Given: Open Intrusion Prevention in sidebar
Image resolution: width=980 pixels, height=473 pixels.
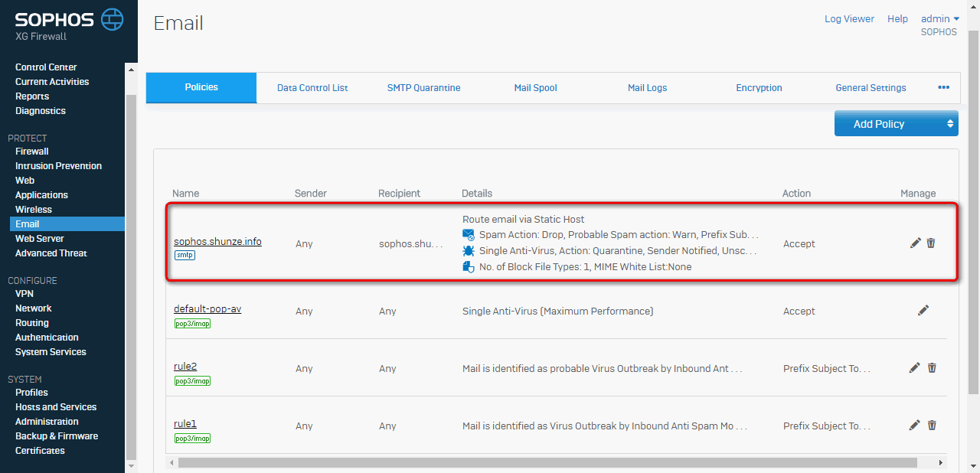Looking at the screenshot, I should point(58,166).
